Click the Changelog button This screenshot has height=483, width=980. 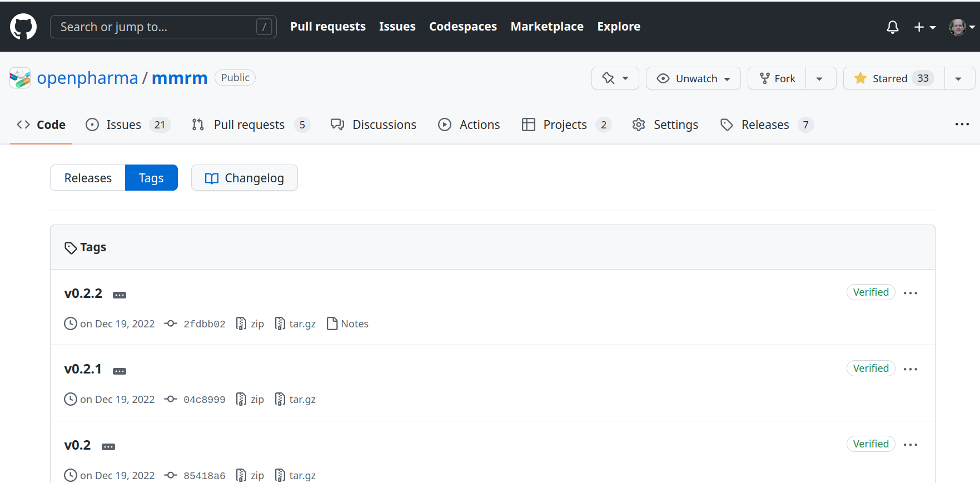[245, 178]
